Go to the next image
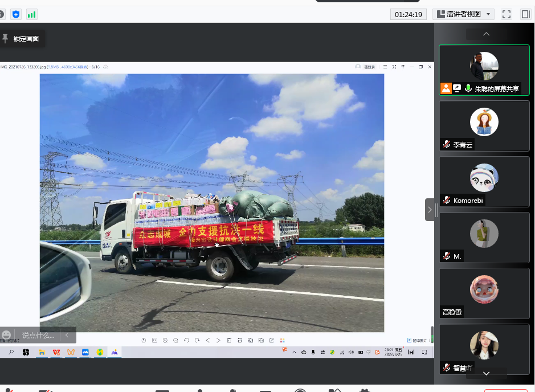Screen dimensions: 535x392 [218, 340]
